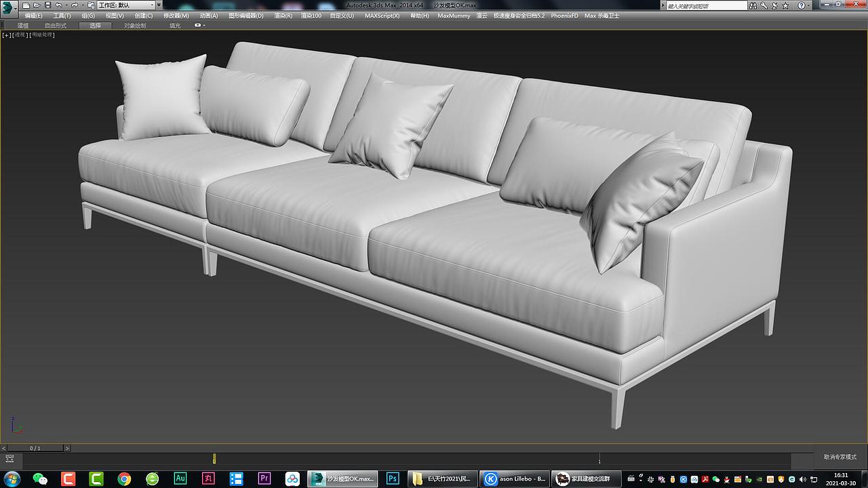The height and width of the screenshot is (488, 868).
Task: Open the mini curve editor icon
Action: click(x=9, y=459)
